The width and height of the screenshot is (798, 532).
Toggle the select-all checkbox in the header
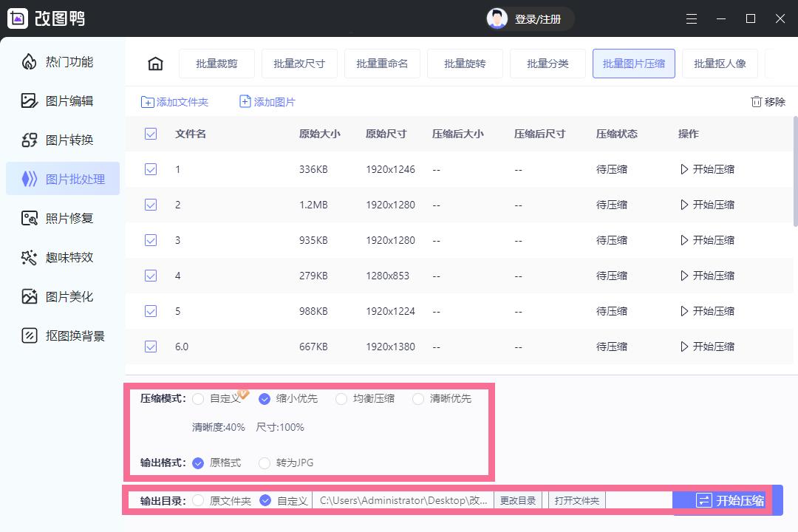[x=151, y=134]
